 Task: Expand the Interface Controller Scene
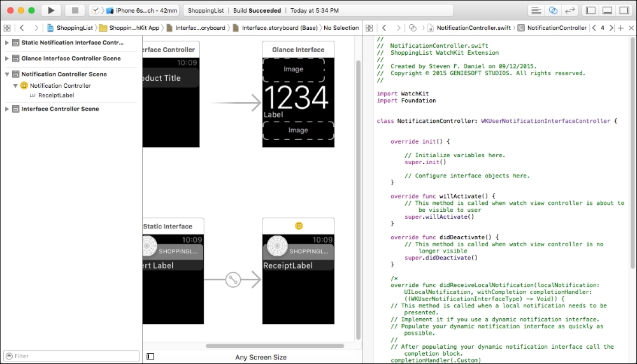8,109
